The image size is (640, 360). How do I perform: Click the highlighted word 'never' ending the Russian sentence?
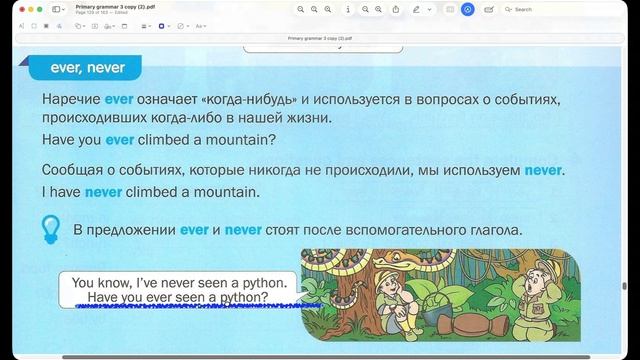click(x=543, y=170)
